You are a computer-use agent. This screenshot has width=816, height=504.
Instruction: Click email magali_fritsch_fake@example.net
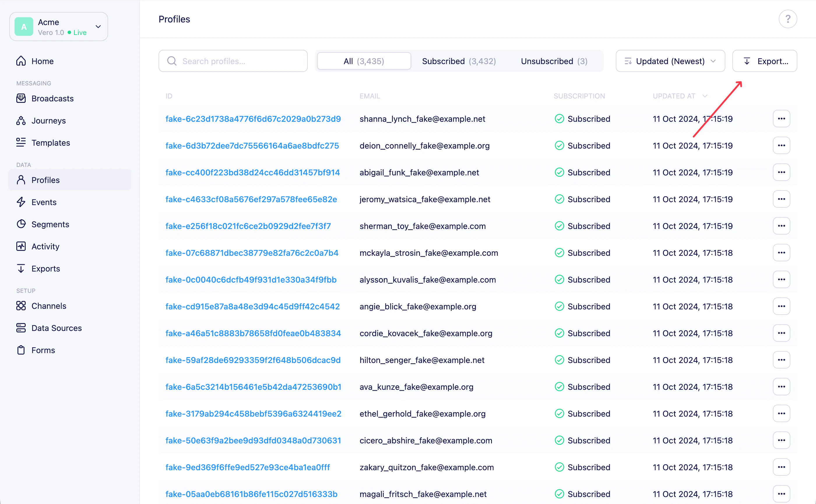tap(423, 494)
